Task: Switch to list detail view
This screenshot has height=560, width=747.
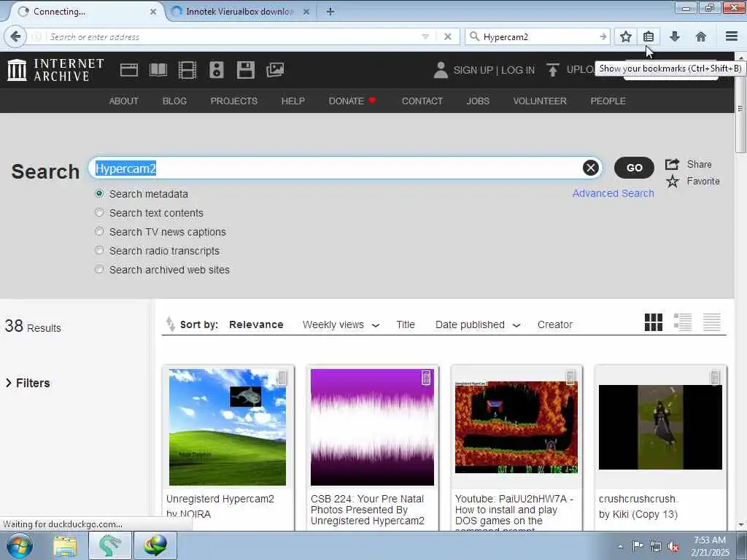Action: pos(683,322)
